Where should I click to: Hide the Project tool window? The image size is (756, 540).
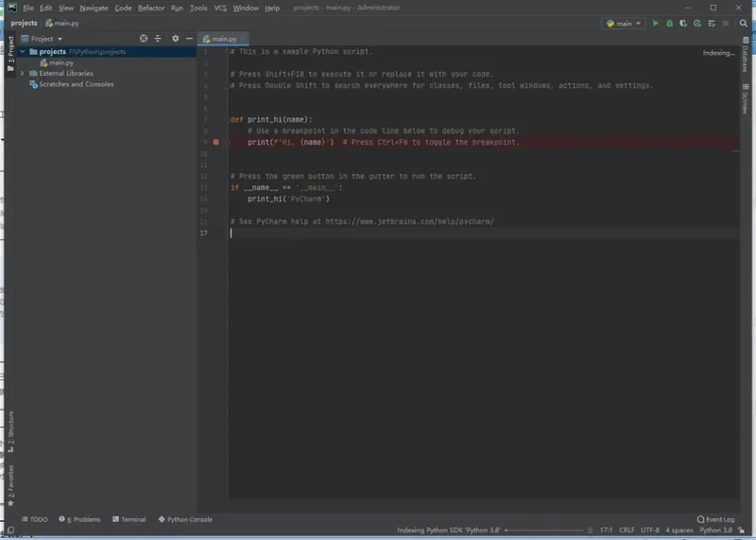coord(189,39)
